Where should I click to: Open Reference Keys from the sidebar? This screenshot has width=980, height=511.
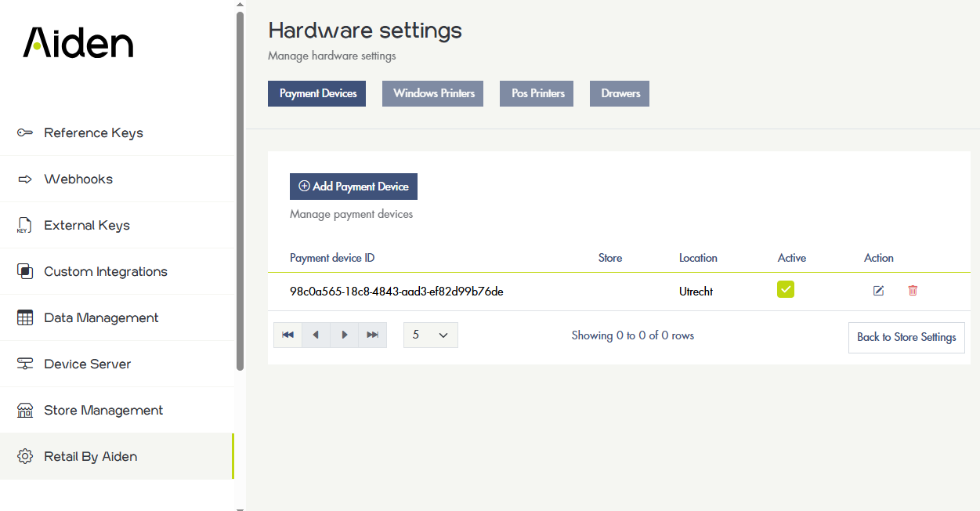coord(93,133)
